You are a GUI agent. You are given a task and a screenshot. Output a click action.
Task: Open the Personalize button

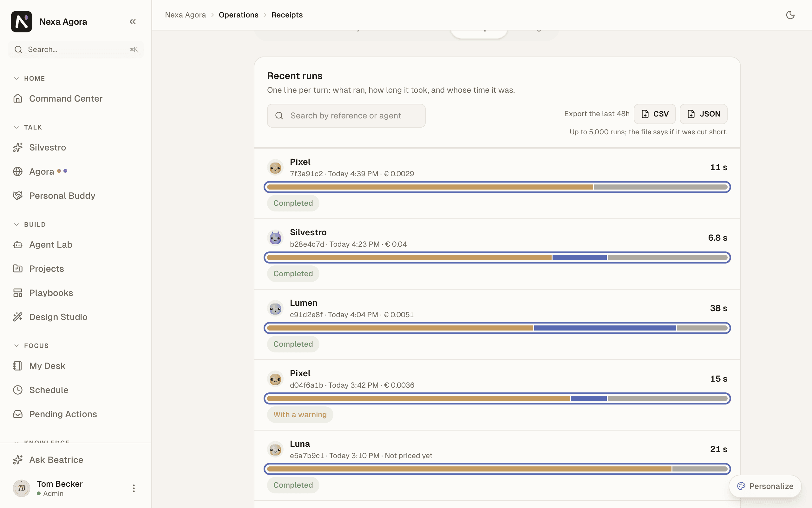click(x=765, y=486)
